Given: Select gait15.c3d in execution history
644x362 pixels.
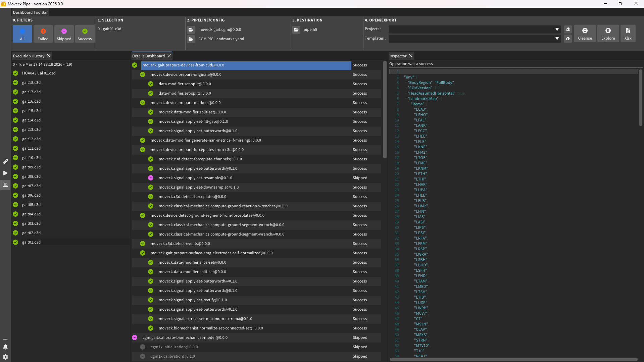Looking at the screenshot, I should pos(31,111).
